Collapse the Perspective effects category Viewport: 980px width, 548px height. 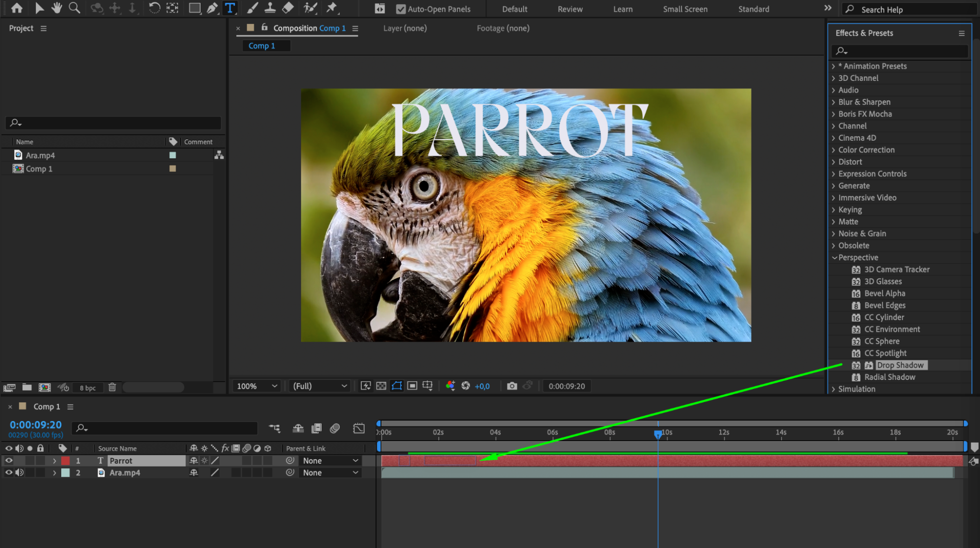pos(834,258)
